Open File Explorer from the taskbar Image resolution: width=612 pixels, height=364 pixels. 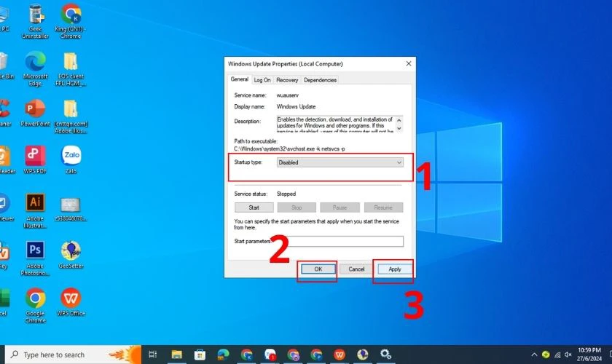tap(177, 355)
